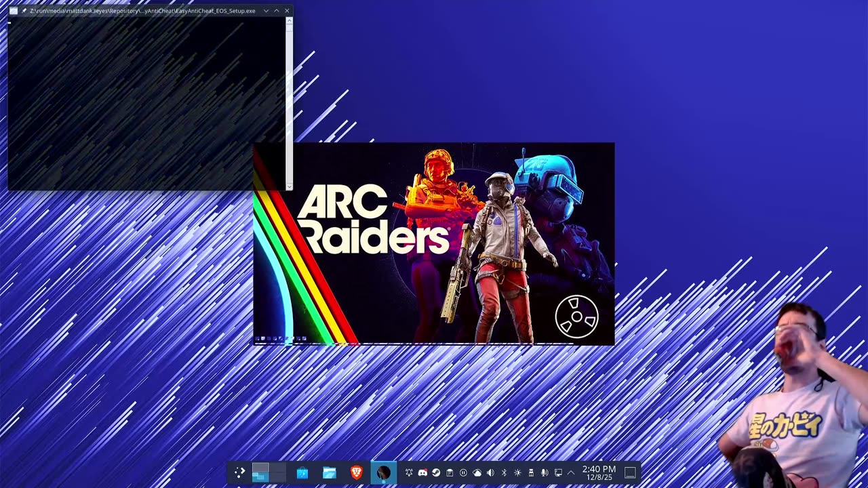The image size is (868, 488).
Task: Open Discord from the system tray
Action: [x=422, y=472]
